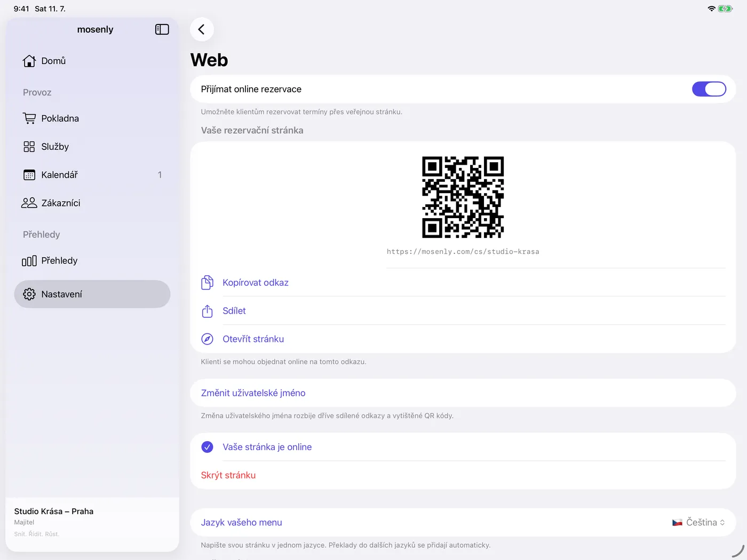
Task: Tap the Wi-Fi status icon
Action: point(711,9)
